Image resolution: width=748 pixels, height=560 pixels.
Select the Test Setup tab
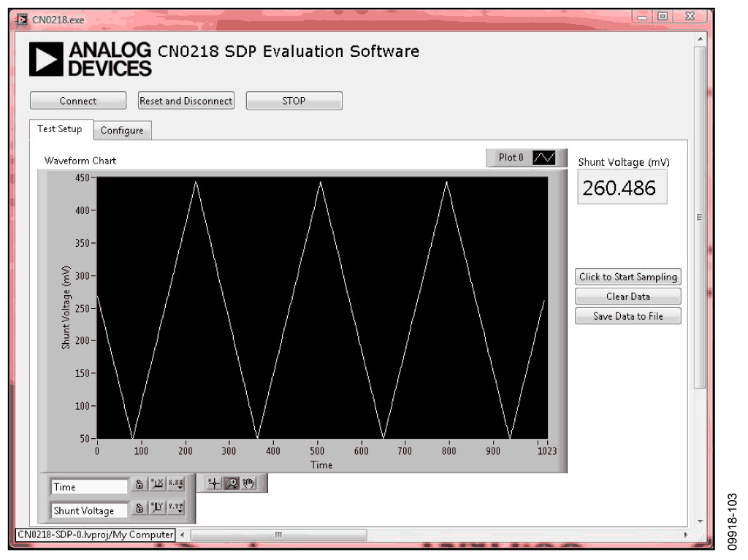[x=60, y=129]
